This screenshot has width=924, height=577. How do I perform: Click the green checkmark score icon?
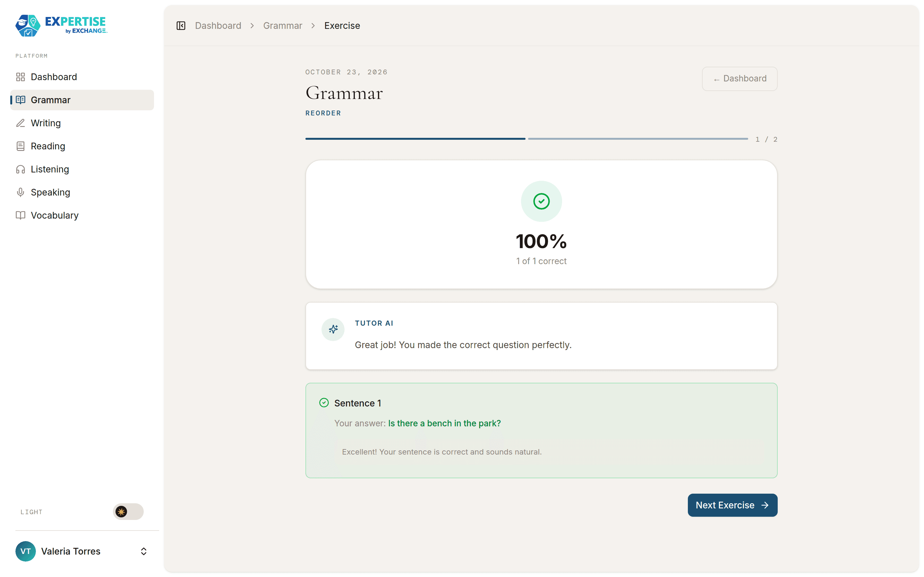click(x=541, y=201)
